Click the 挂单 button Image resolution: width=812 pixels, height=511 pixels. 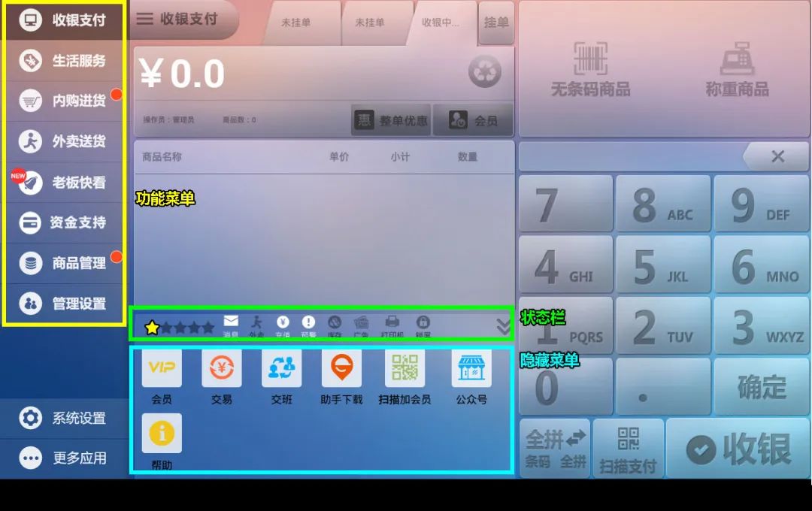point(496,23)
